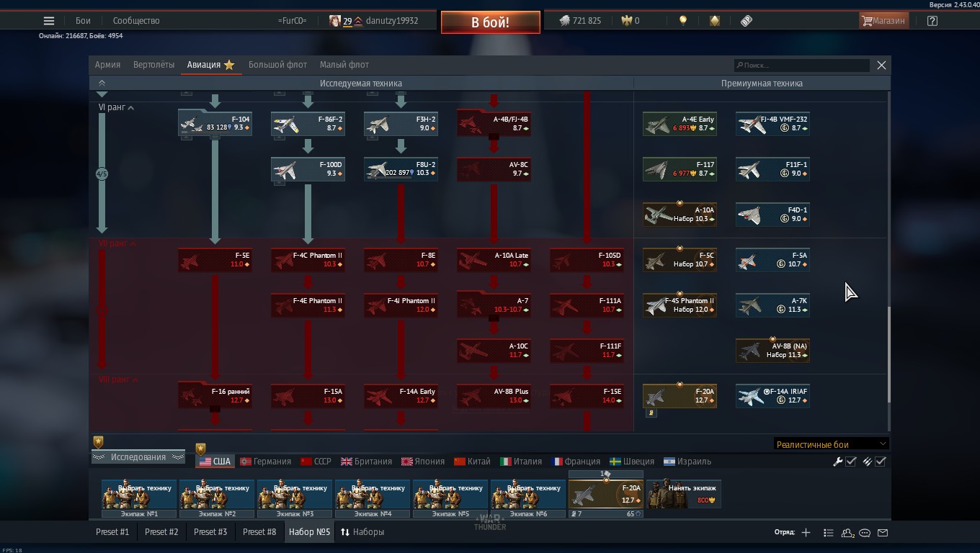Click Нанять экипаж to hire crew
This screenshot has height=553, width=980.
683,494
